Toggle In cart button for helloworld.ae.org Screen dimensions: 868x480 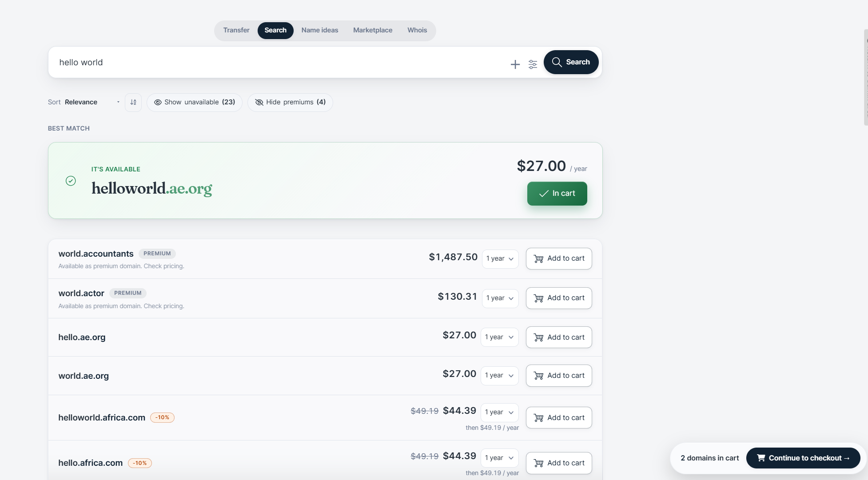pos(557,194)
